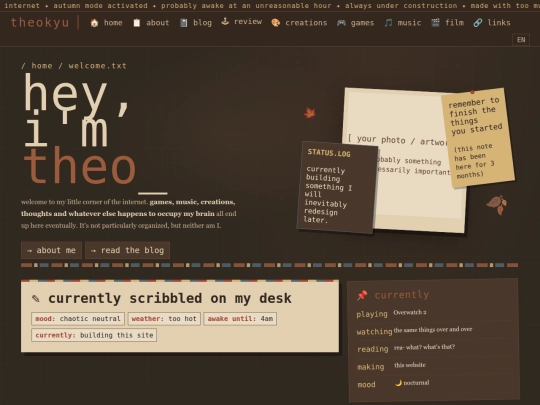Click the chain link icon beside links
The width and height of the screenshot is (540, 405).
(478, 23)
